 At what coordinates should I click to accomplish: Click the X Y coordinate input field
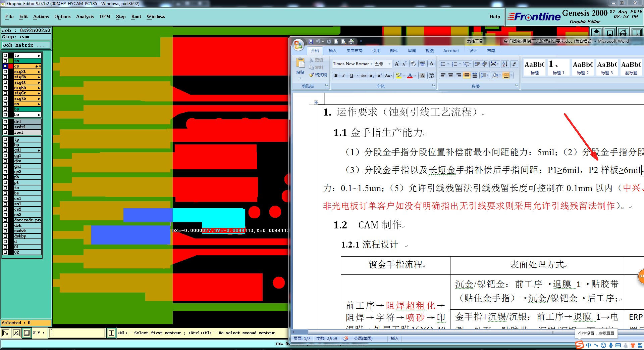tap(77, 333)
